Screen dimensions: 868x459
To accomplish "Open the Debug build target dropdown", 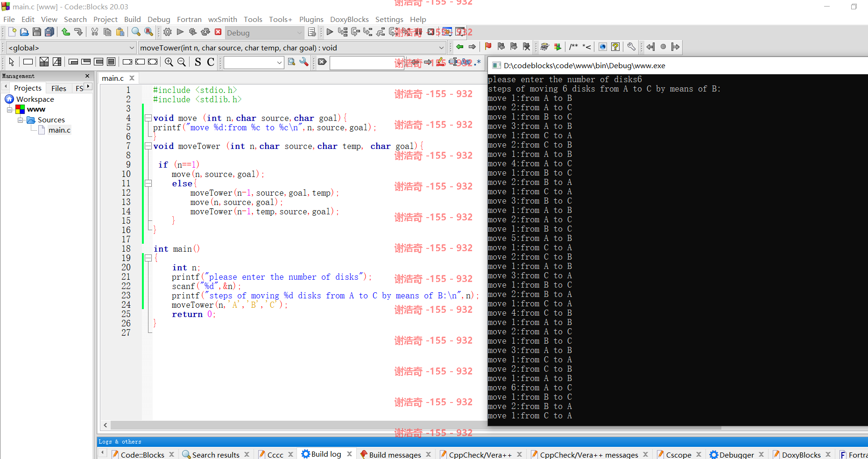I will tap(265, 33).
